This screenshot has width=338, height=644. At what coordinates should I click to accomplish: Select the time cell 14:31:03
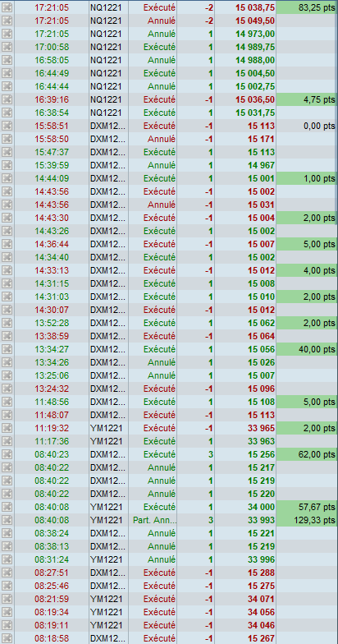pos(51,297)
